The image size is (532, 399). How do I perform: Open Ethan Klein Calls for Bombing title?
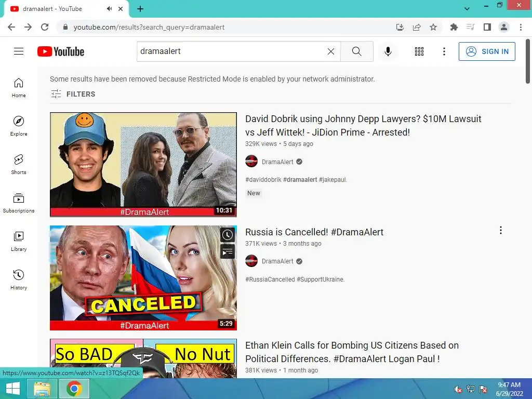pyautogui.click(x=352, y=352)
